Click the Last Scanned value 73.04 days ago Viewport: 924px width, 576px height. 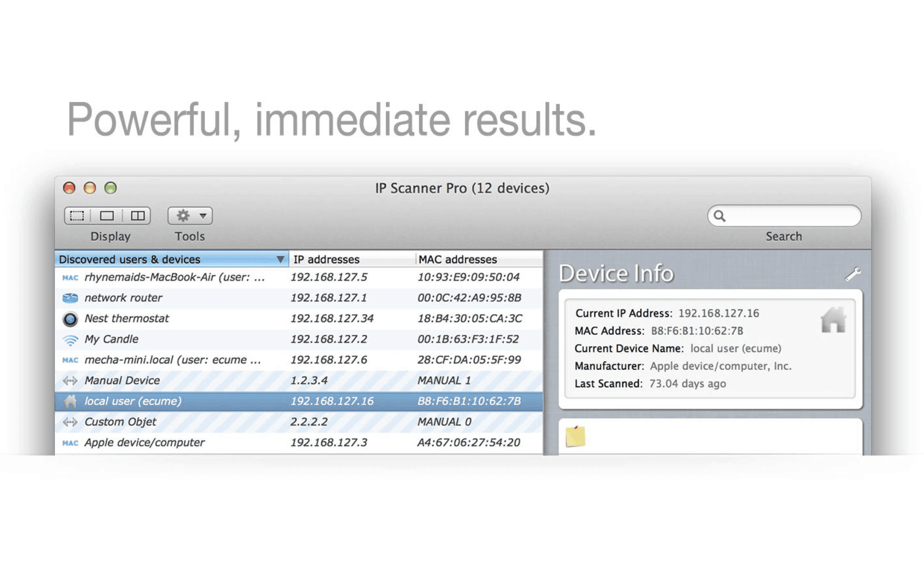pos(687,384)
